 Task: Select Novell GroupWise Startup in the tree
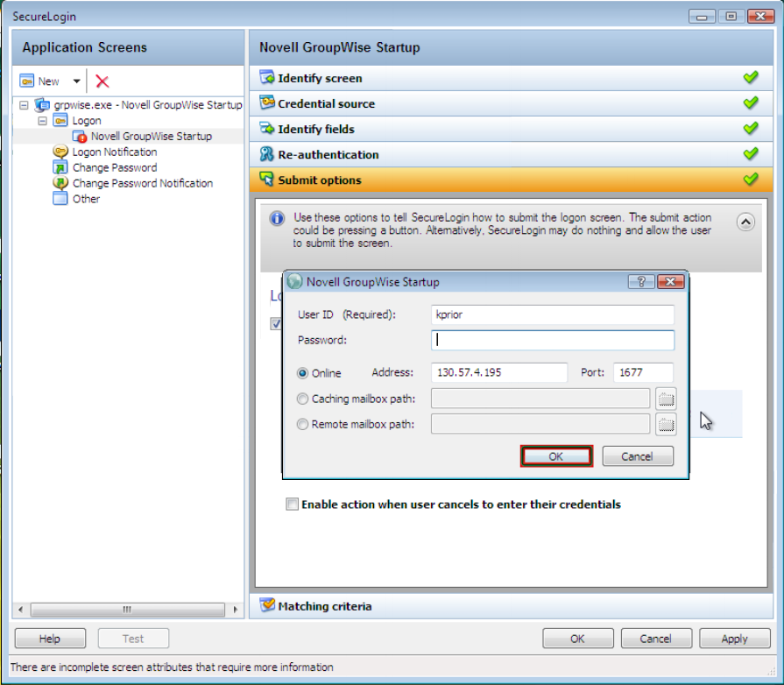tap(151, 136)
